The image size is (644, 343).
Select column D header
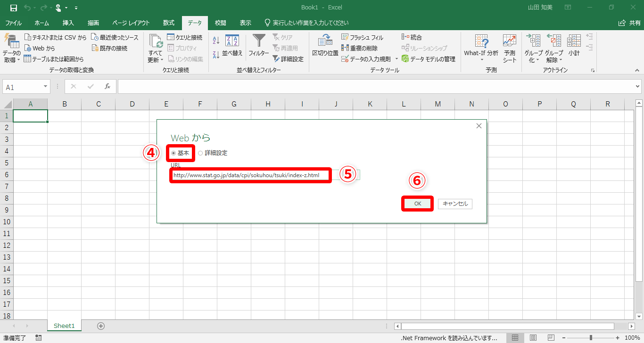pos(132,104)
